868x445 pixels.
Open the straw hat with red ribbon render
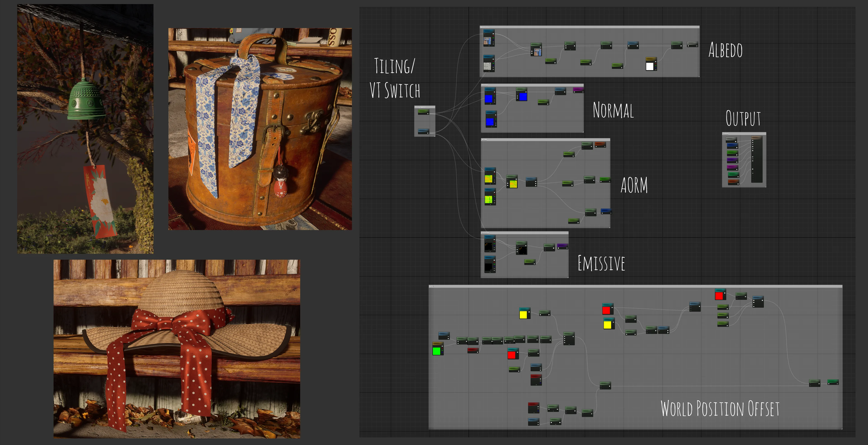pos(177,349)
